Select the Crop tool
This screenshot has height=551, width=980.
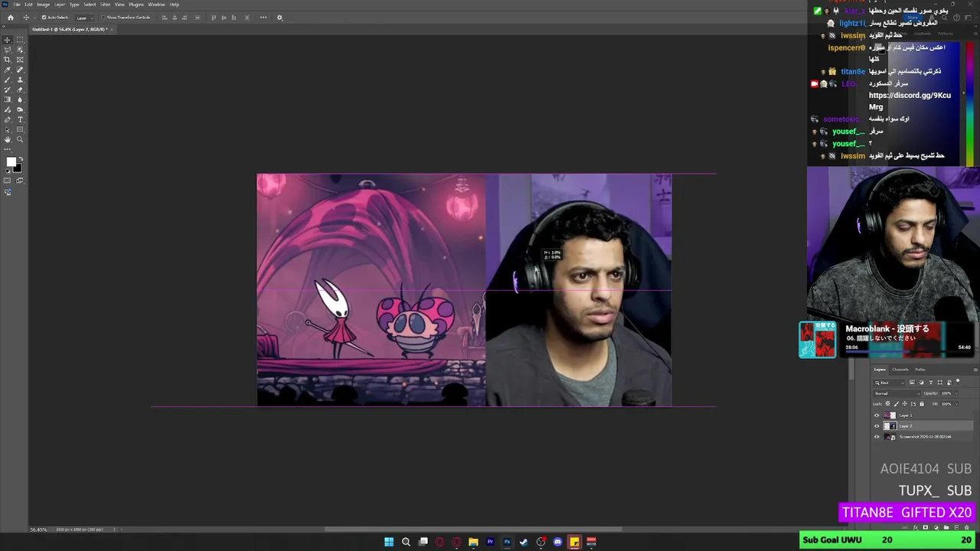point(8,60)
